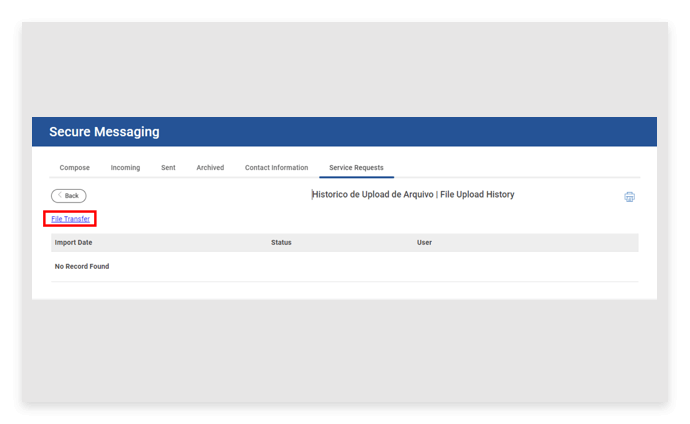Click the gray area above the Secure Messaging panel
This screenshot has height=424, width=690.
(x=345, y=70)
